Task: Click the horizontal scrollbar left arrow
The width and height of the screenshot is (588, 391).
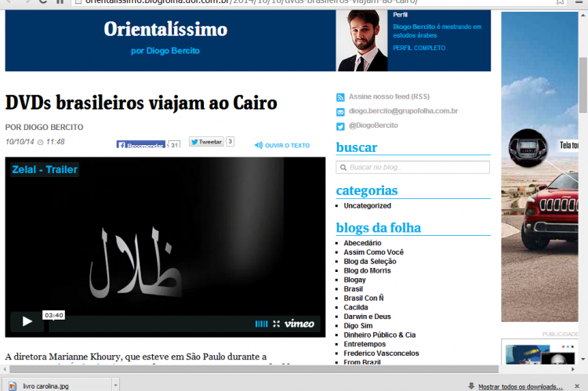Action: point(5,369)
